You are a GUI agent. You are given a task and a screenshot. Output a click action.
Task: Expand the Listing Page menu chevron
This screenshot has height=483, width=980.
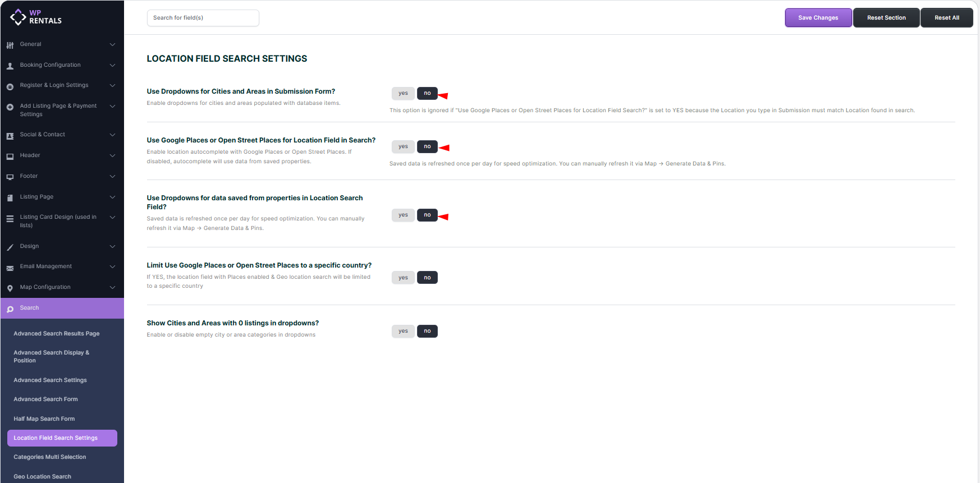(112, 197)
